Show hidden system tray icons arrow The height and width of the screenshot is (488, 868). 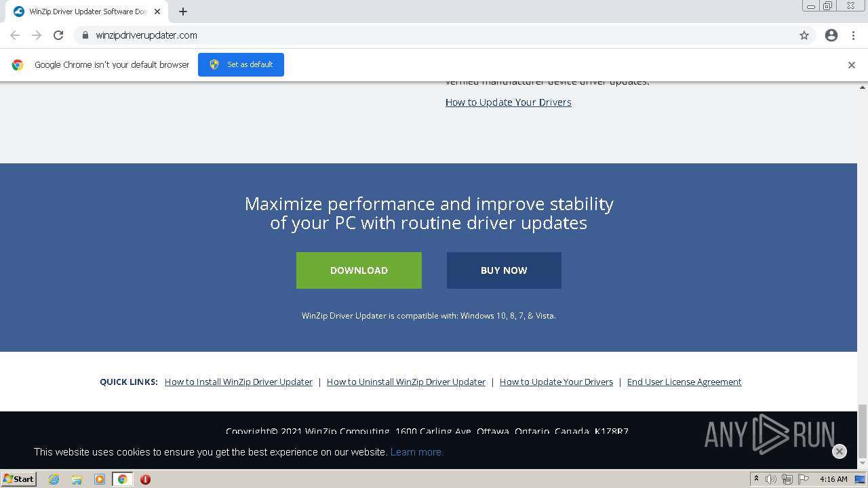click(757, 479)
